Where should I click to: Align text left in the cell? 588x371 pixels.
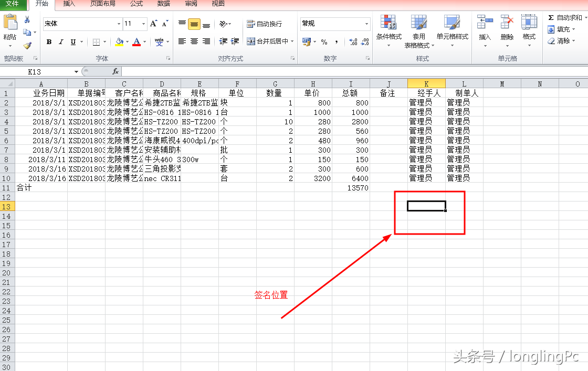[x=182, y=41]
